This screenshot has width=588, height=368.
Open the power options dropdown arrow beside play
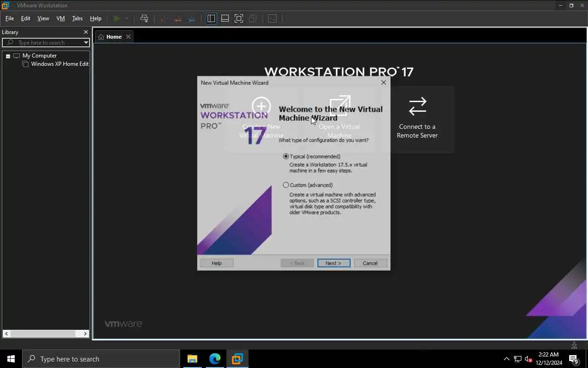pyautogui.click(x=127, y=18)
